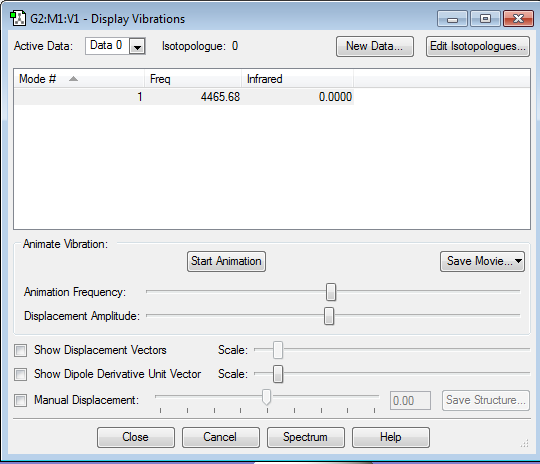
Task: Click the Freq column header
Action: 193,79
